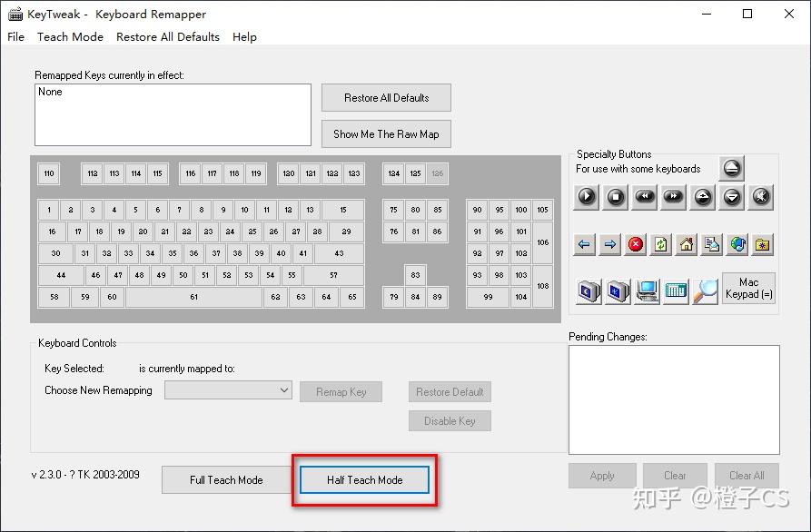Open Restore All Defaults in menu bar
The width and height of the screenshot is (811, 532).
(x=168, y=36)
